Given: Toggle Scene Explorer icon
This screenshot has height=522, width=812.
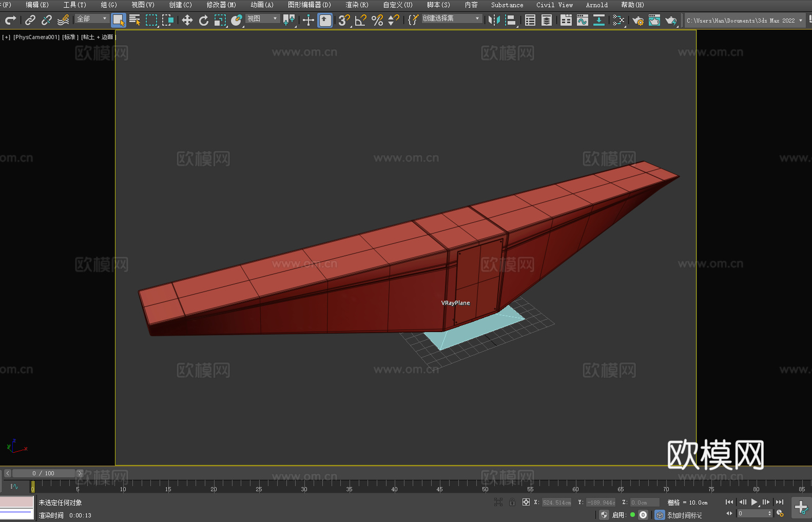Looking at the screenshot, I should pos(530,20).
